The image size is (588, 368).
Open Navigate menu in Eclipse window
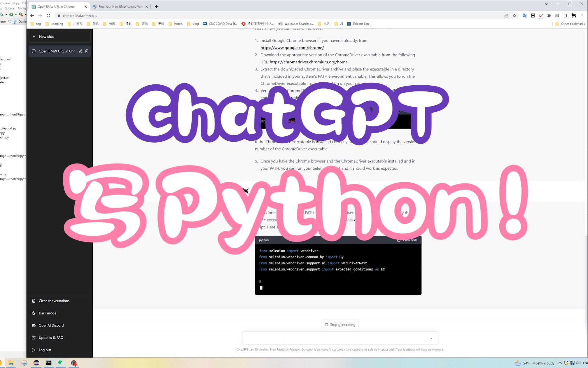pos(22,8)
